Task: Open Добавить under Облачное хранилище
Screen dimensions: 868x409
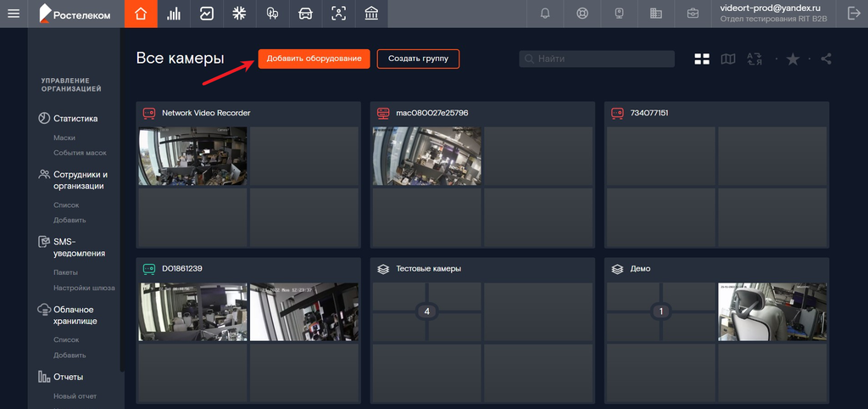Action: tap(70, 356)
